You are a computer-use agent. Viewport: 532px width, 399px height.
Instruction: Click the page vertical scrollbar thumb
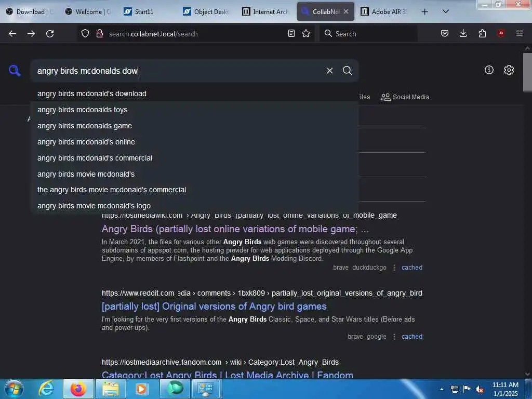[x=527, y=72]
